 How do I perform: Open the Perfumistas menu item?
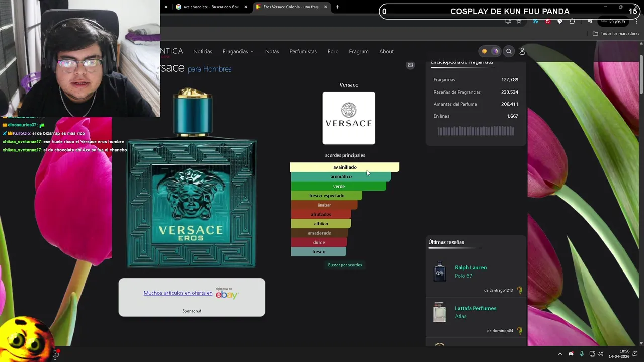pyautogui.click(x=303, y=51)
